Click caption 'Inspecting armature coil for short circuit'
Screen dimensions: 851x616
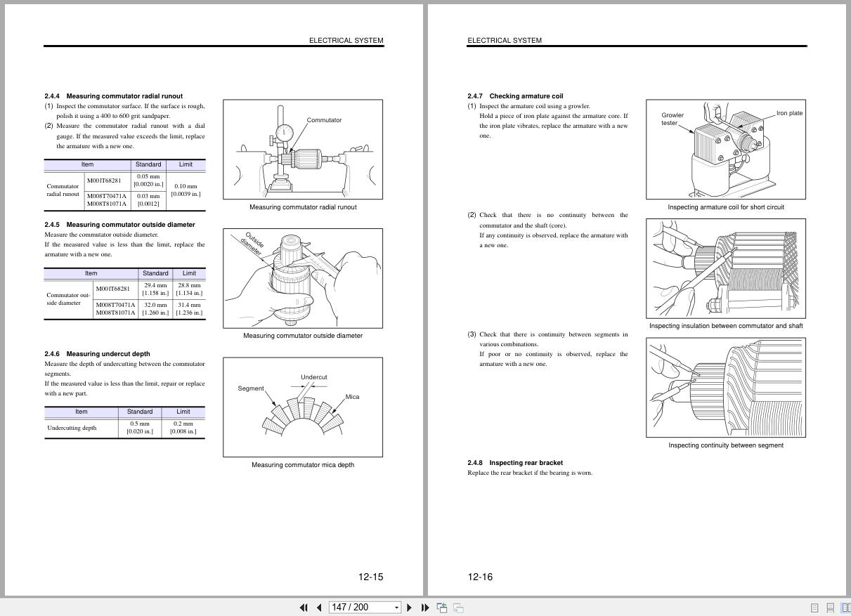pyautogui.click(x=726, y=207)
